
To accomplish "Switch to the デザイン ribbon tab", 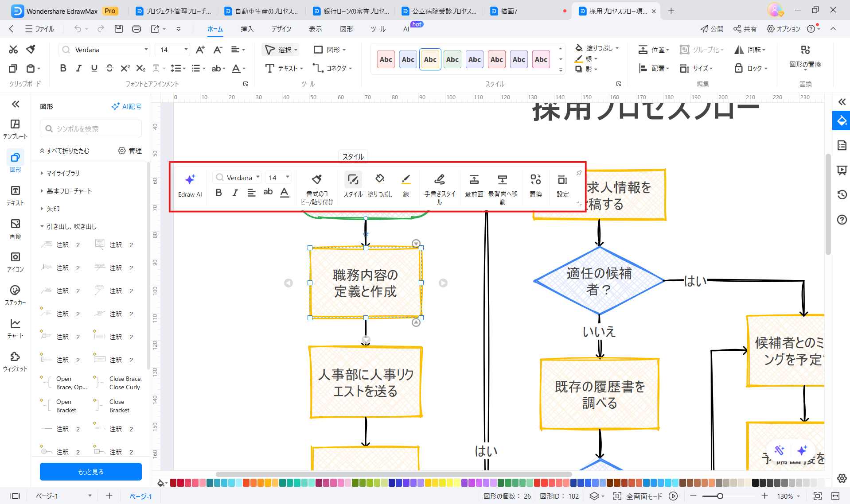I will coord(281,29).
